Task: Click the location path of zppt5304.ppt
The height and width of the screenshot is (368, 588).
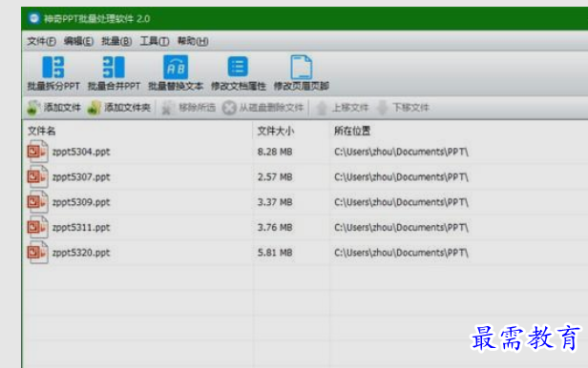Action: click(401, 152)
